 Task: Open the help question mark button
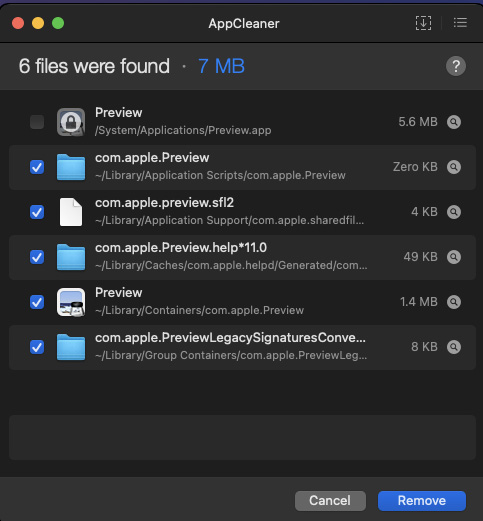click(456, 66)
